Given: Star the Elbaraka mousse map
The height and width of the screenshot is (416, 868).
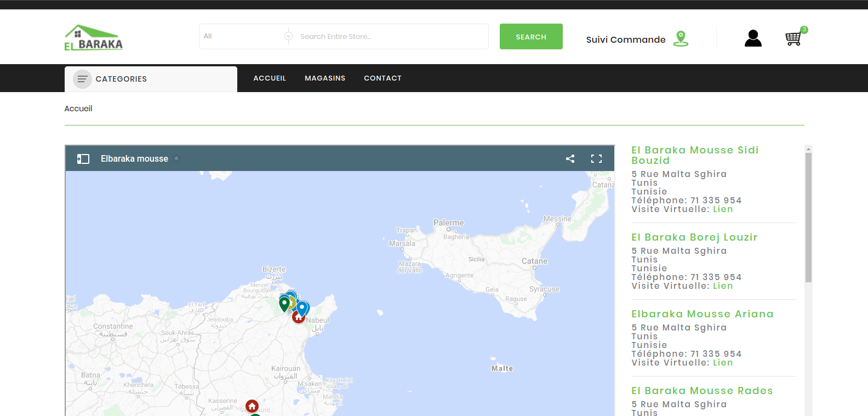Looking at the screenshot, I should point(176,158).
